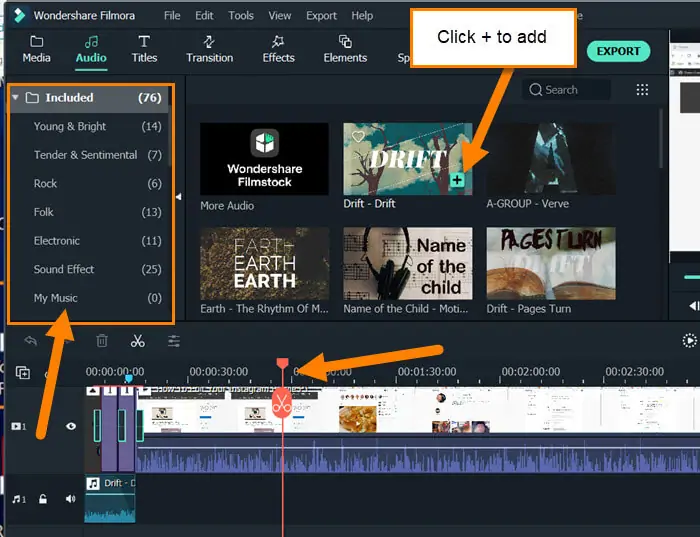Click the blue marker on timeline ruler
This screenshot has height=537, width=700.
click(129, 379)
